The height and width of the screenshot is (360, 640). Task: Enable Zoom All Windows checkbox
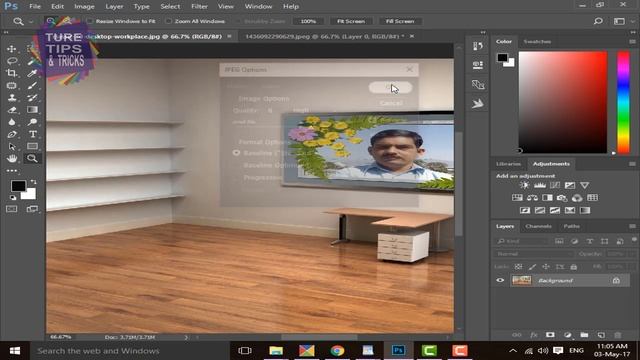coord(168,21)
